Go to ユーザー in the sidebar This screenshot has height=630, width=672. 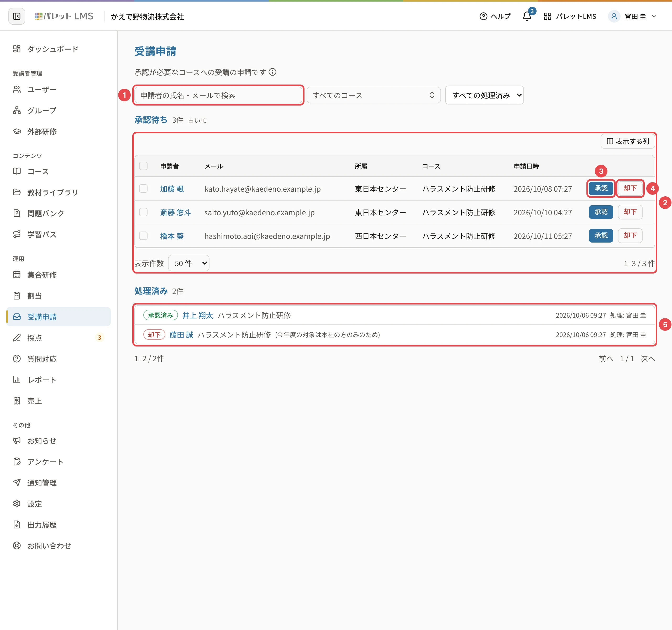[59, 90]
